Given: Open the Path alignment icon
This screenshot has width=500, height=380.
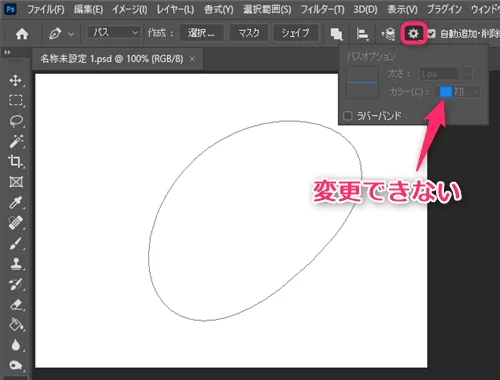Looking at the screenshot, I should tap(362, 33).
